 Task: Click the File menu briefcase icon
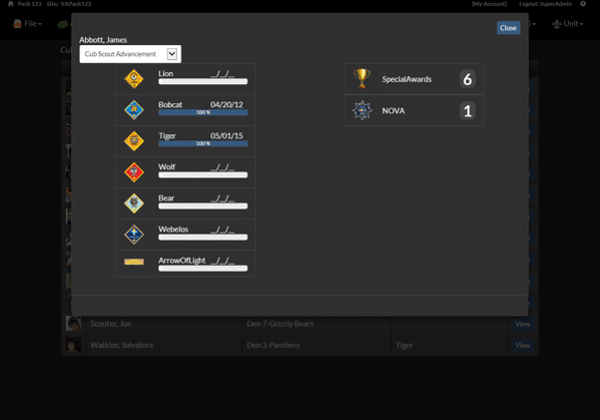pyautogui.click(x=17, y=24)
